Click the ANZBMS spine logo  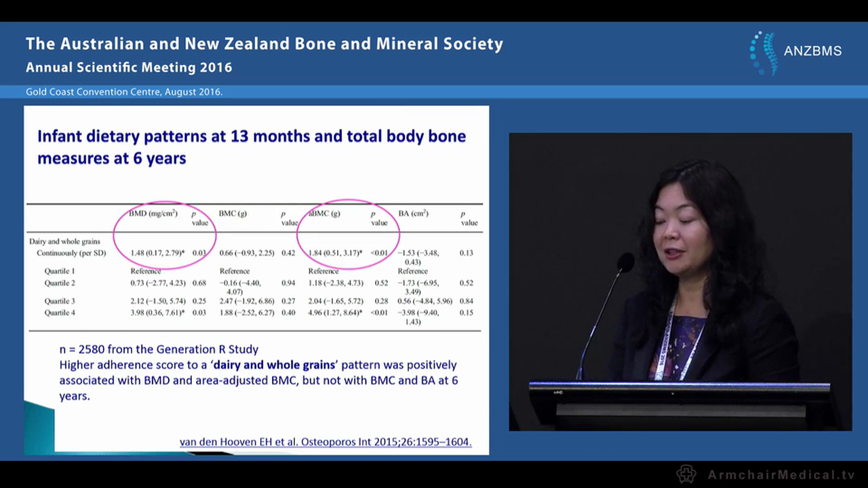[761, 51]
